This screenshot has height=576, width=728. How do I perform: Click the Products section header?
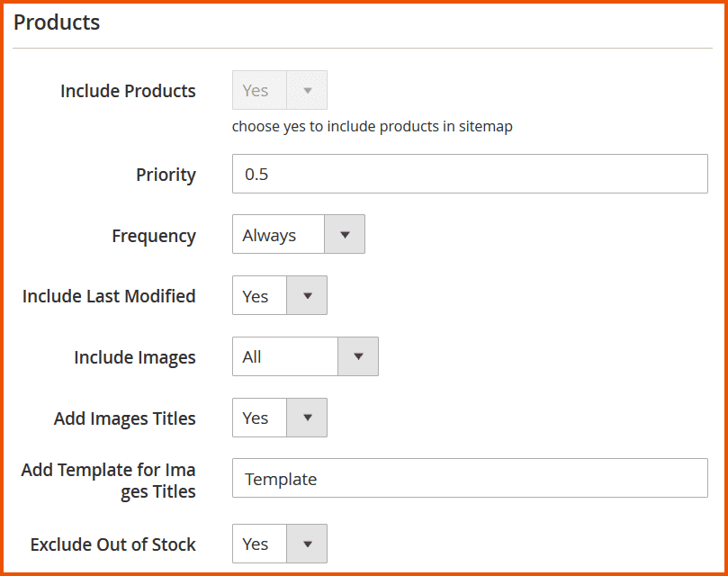click(57, 22)
